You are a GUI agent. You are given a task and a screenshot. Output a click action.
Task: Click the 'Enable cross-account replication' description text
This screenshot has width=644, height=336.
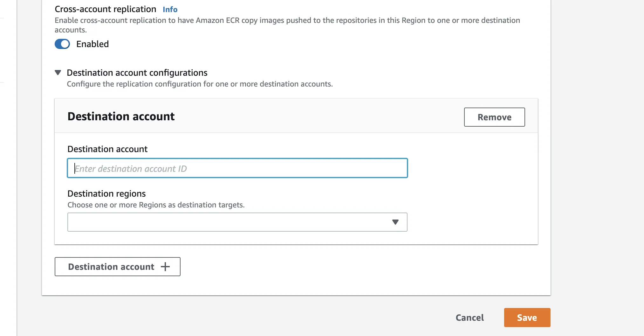(287, 21)
